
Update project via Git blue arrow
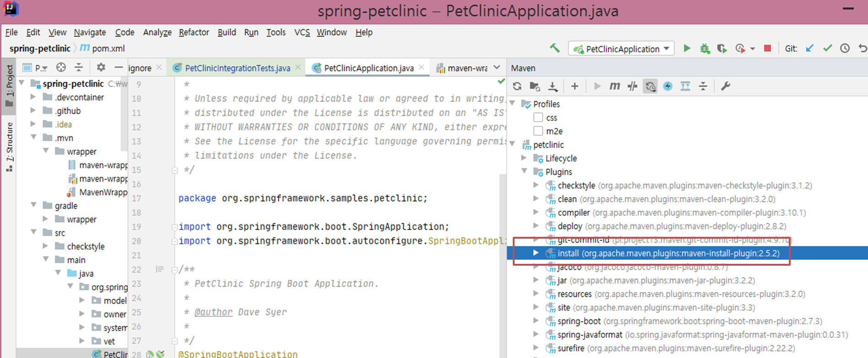click(809, 48)
